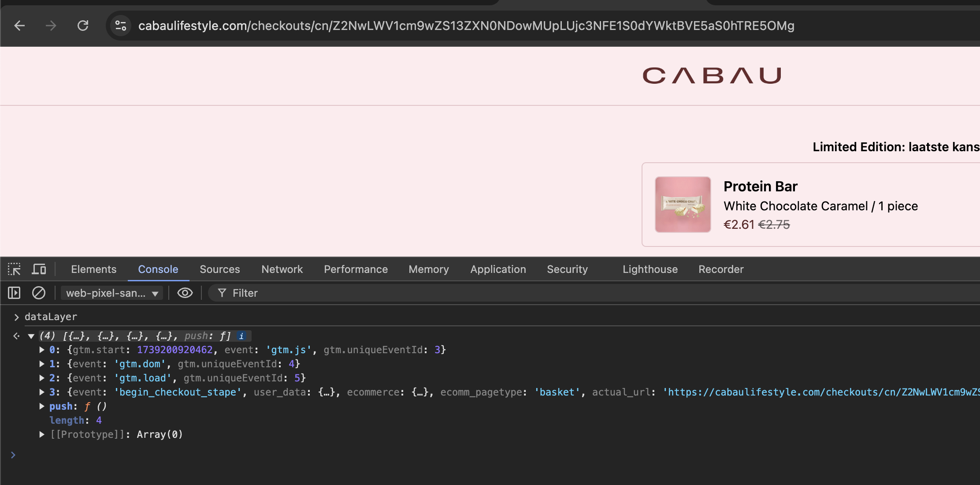
Task: Click the console Filter field
Action: click(595, 293)
